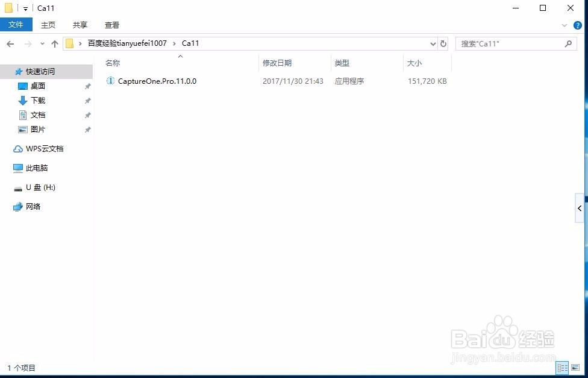
Task: Open the 下载 folder from quick access
Action: tap(38, 100)
